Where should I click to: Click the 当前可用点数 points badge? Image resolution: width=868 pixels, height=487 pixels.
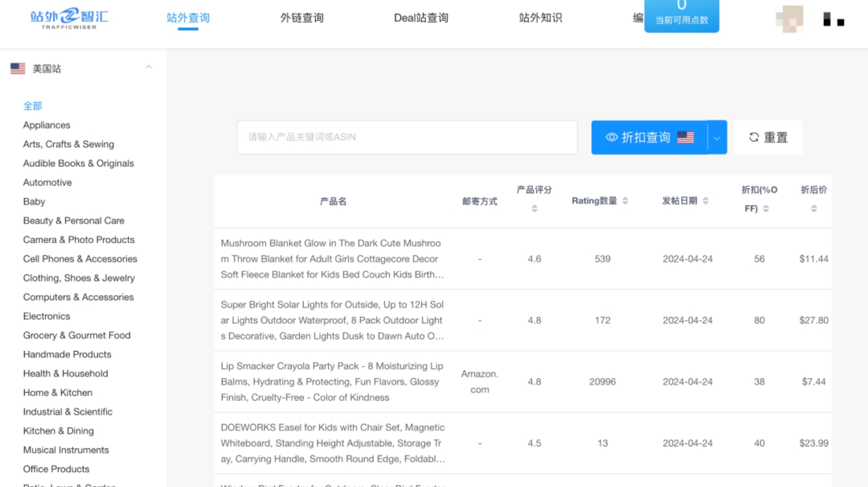682,16
